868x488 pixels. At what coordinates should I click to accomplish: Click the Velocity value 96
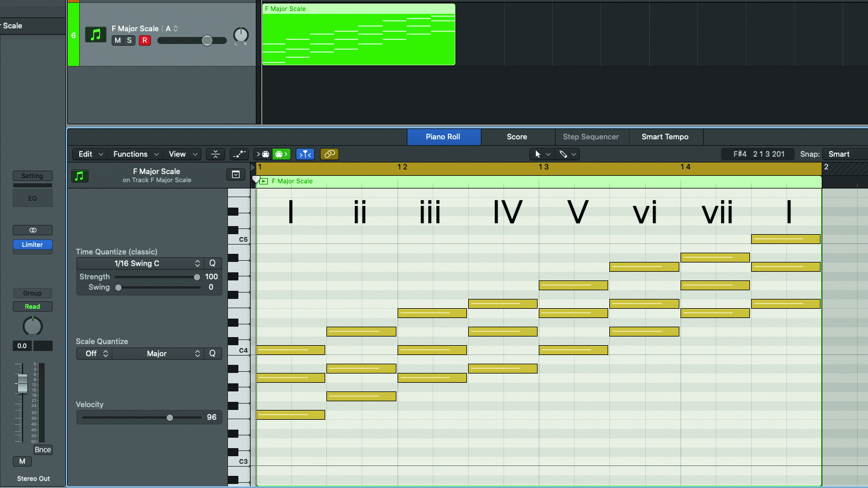[x=212, y=417]
